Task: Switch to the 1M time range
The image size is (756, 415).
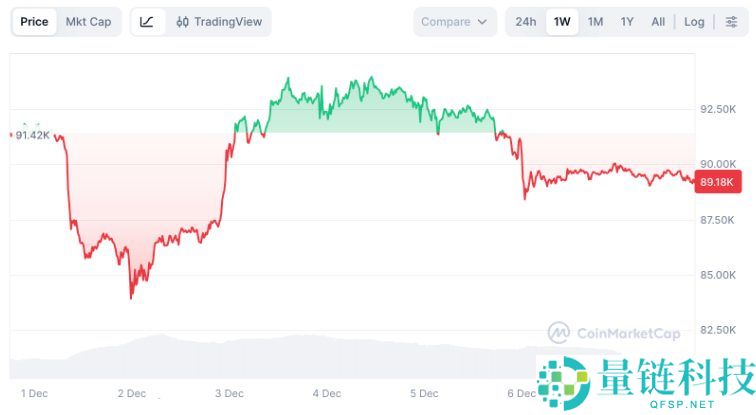Action: coord(595,22)
